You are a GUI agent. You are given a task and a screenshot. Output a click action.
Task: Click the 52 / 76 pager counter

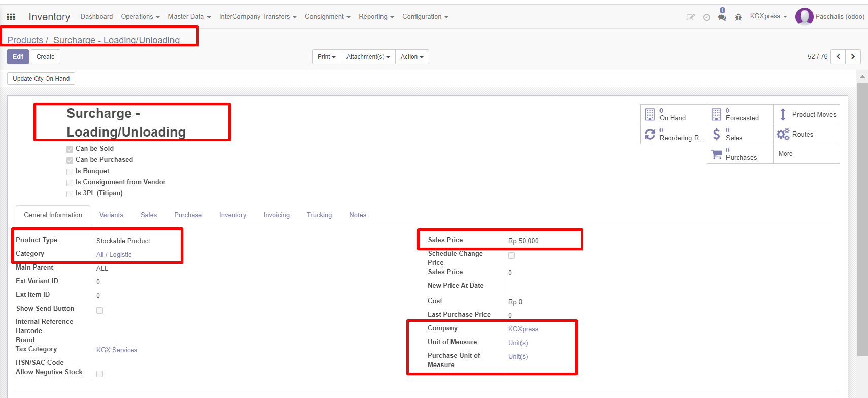[x=817, y=57]
